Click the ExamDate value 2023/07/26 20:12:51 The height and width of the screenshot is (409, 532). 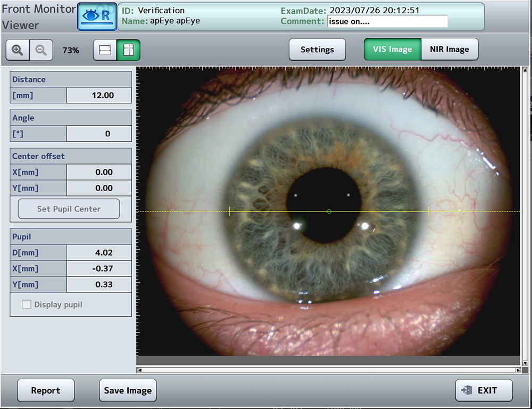[375, 10]
